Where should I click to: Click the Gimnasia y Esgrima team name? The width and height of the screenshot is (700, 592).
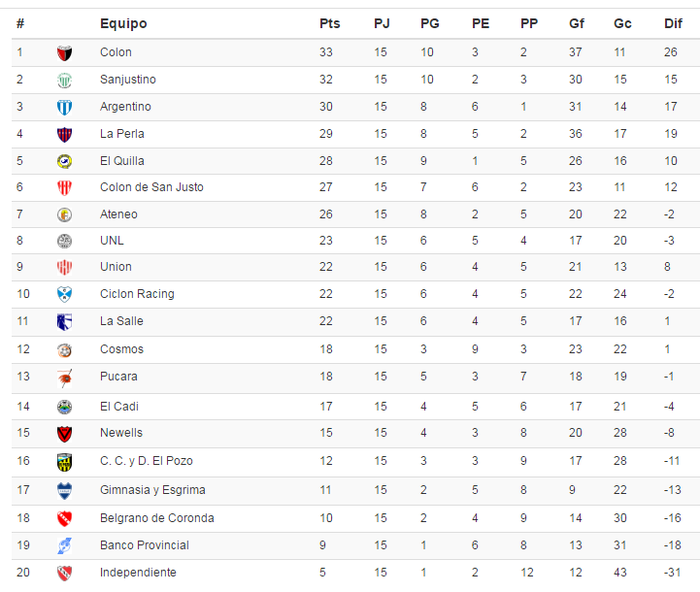pyautogui.click(x=152, y=490)
